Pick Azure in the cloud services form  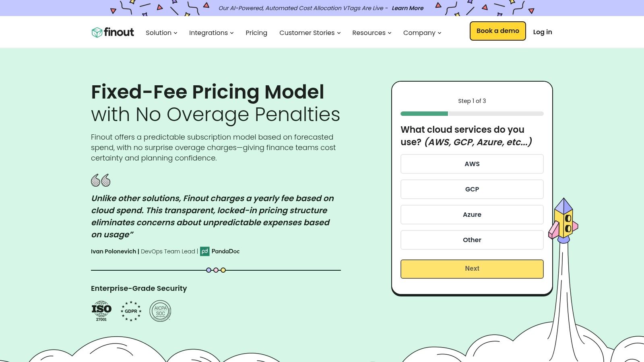click(x=472, y=215)
